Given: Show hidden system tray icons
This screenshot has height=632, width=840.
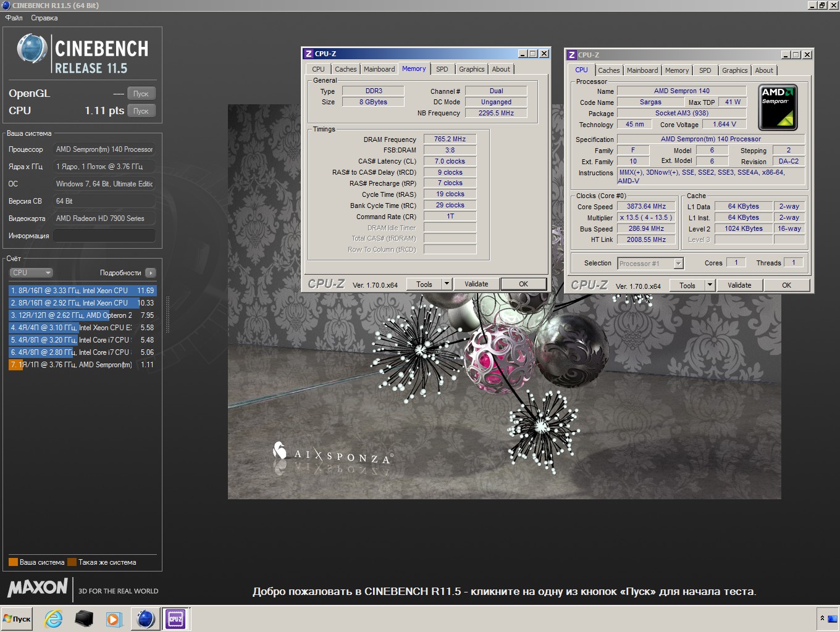Looking at the screenshot, I should coord(822,618).
